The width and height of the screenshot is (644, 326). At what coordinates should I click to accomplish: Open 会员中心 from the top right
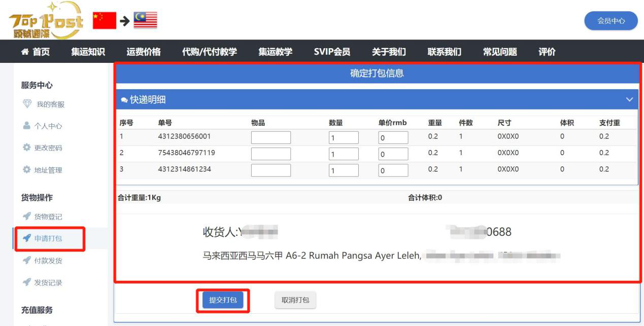[x=611, y=21]
